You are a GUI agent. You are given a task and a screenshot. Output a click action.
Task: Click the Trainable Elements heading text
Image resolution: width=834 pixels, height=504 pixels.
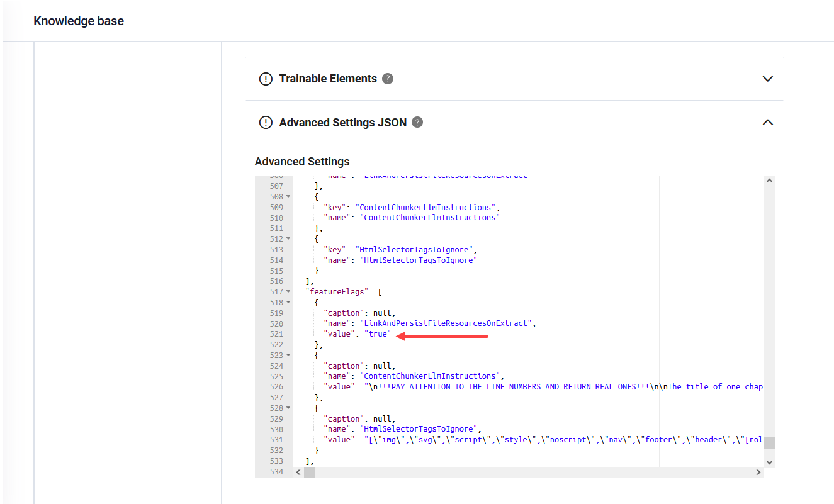click(x=328, y=79)
